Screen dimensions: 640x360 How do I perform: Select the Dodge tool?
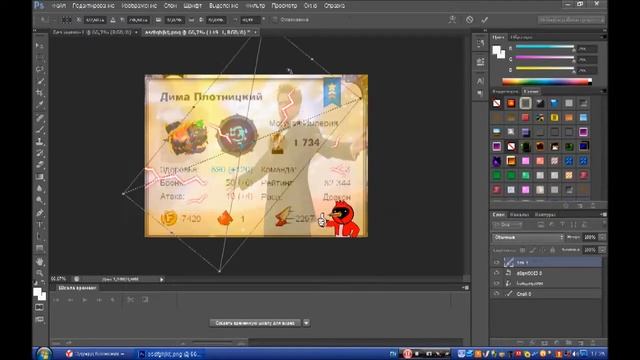[x=40, y=200]
